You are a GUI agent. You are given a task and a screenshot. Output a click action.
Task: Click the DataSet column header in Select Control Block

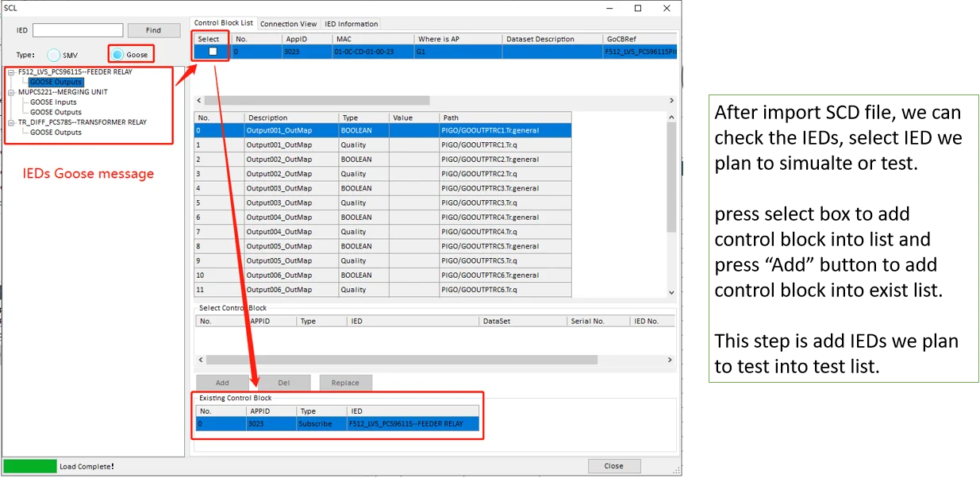point(524,322)
